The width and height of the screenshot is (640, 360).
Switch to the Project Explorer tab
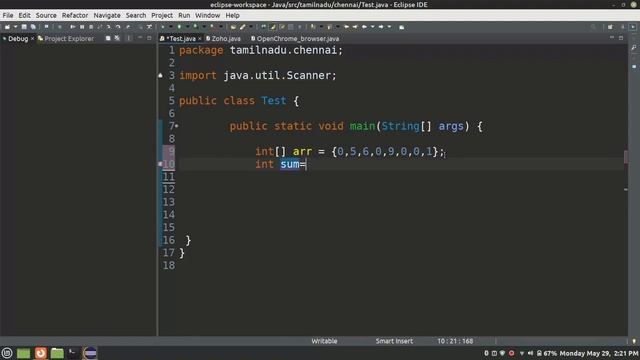coord(66,39)
